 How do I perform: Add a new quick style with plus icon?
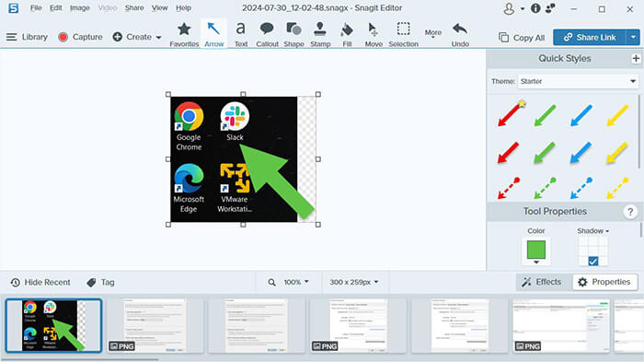coord(636,58)
